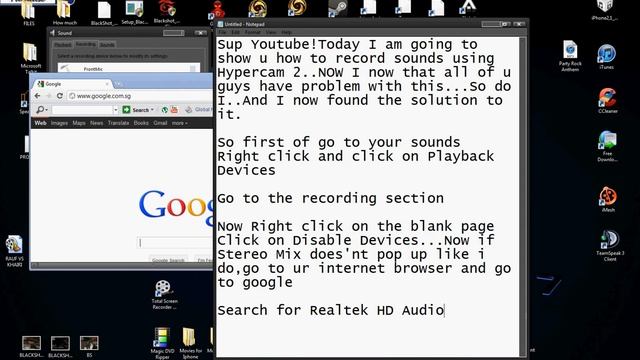The width and height of the screenshot is (640, 360).
Task: Switch to the Recording tab in the Sound window
Action: [85, 44]
